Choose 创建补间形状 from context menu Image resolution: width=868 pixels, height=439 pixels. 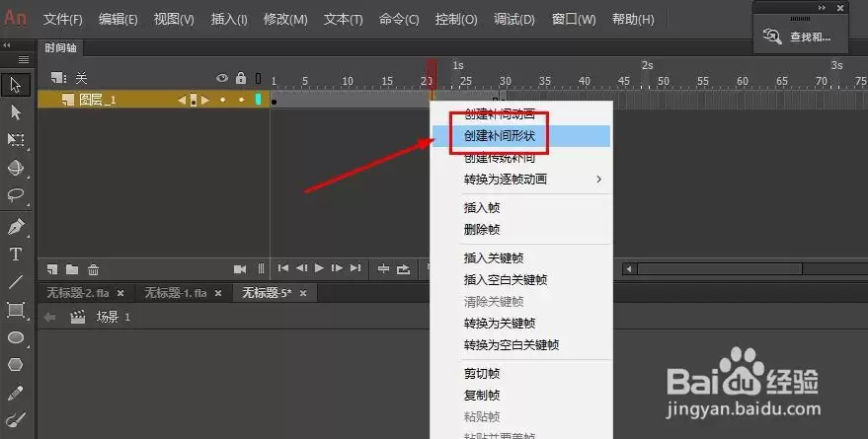(x=521, y=136)
